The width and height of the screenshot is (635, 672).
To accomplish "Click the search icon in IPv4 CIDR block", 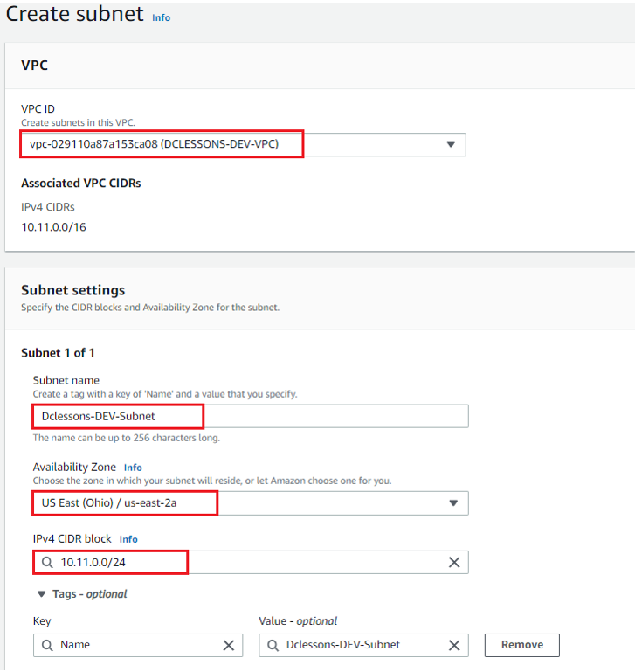I will coord(46,562).
